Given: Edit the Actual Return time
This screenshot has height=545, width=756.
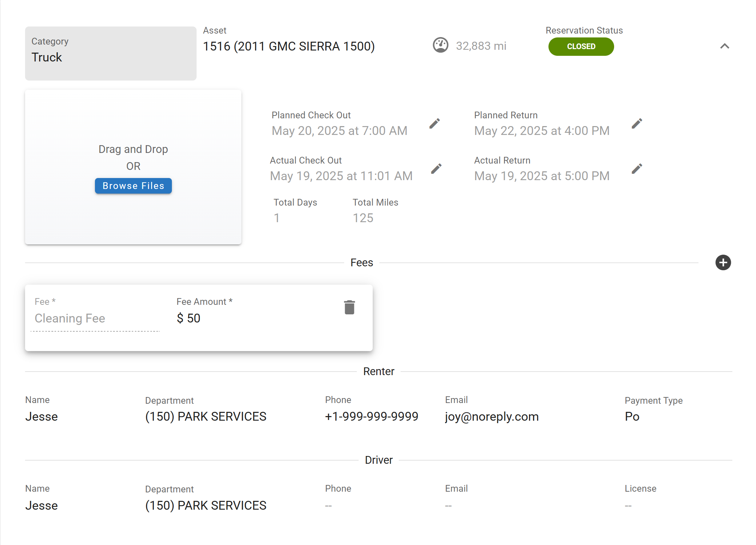Looking at the screenshot, I should (x=637, y=169).
